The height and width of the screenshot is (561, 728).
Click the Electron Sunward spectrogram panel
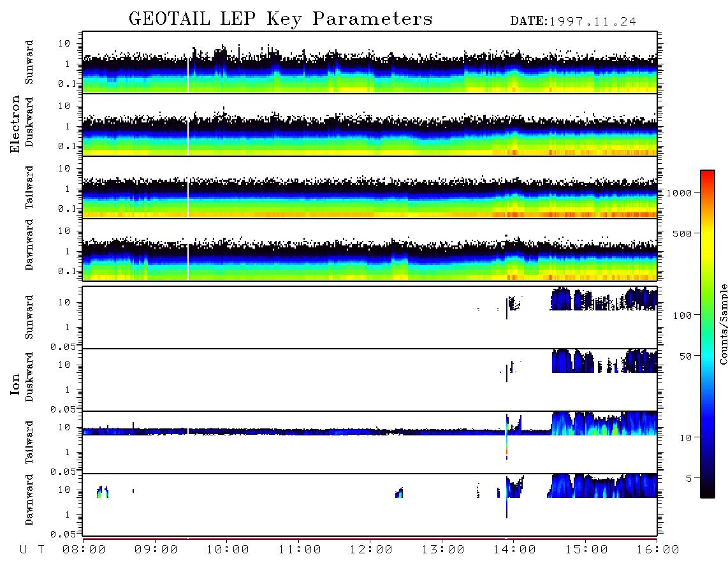[x=370, y=62]
